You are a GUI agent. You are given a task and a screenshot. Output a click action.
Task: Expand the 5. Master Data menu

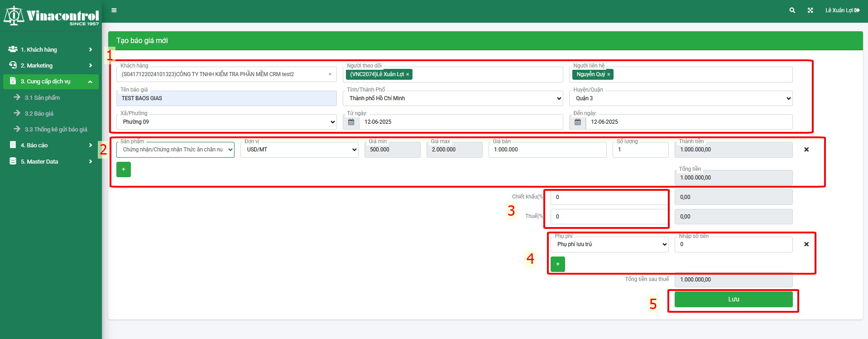pyautogui.click(x=51, y=161)
